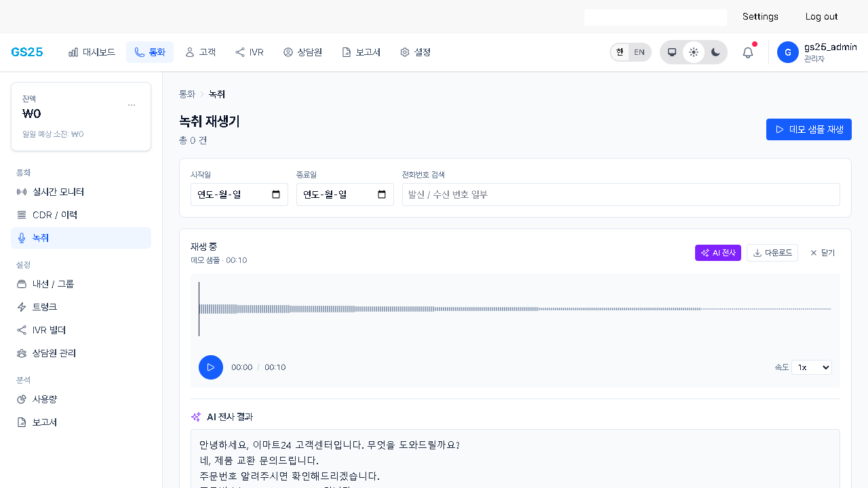
Task: Click the 통화 breadcrumb link
Action: click(x=187, y=94)
